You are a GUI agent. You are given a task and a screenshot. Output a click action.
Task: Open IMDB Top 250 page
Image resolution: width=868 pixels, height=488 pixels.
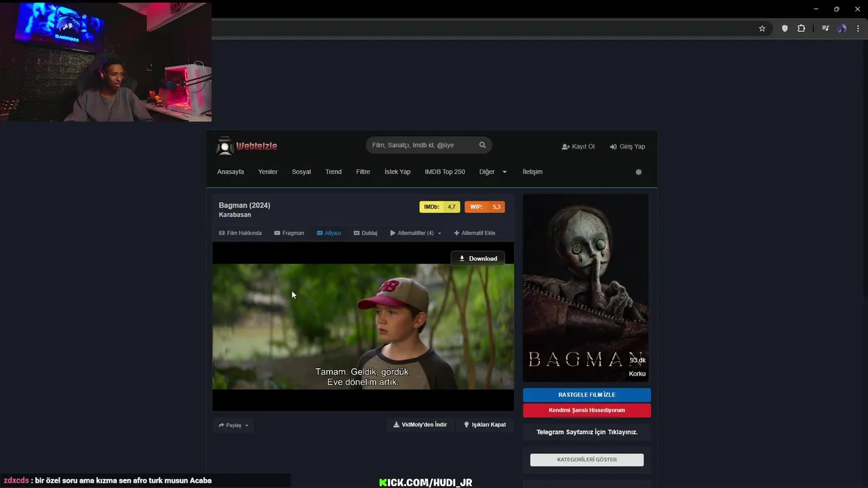click(x=445, y=171)
